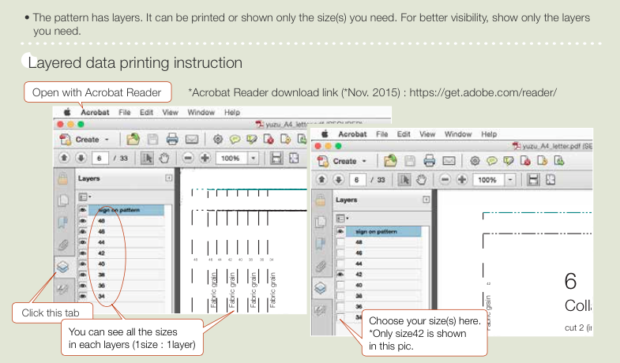Open the Window menu in the left menu bar
This screenshot has width=620, height=363.
click(201, 112)
